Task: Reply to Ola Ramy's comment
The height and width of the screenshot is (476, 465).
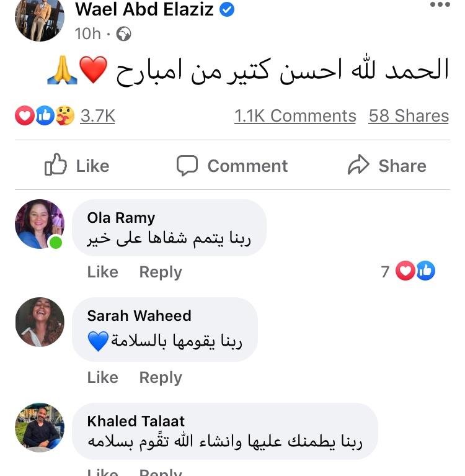Action: click(x=161, y=272)
